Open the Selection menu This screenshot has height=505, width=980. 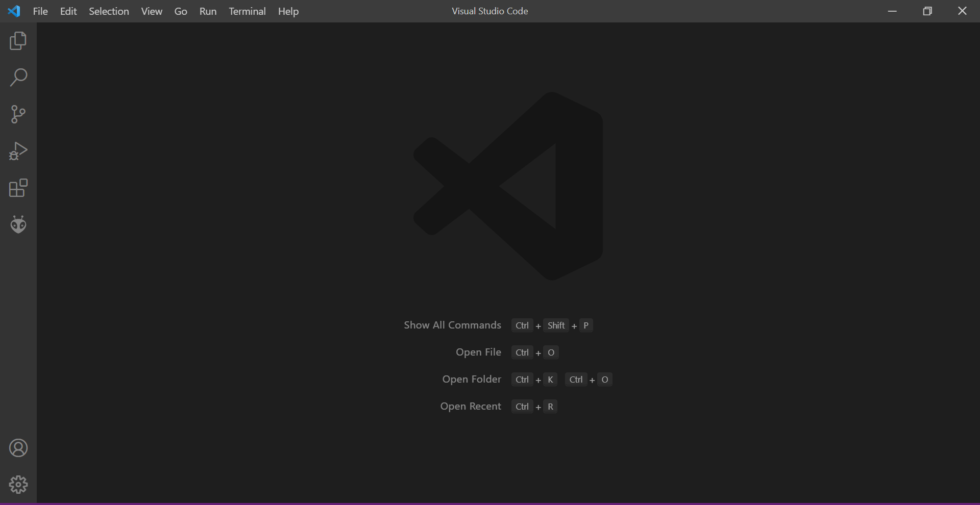point(109,11)
